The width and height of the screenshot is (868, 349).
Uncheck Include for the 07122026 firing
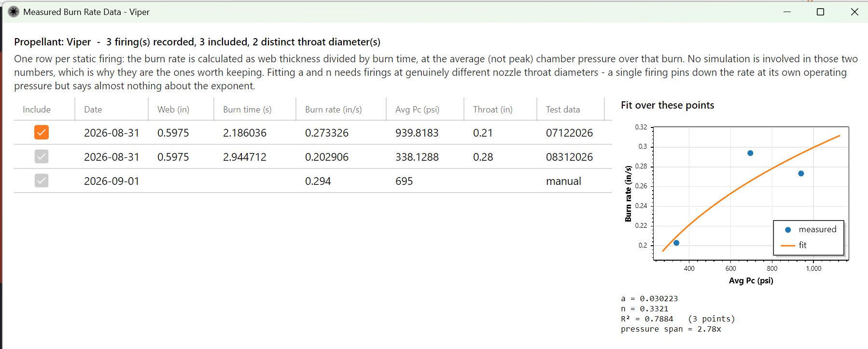tap(42, 132)
